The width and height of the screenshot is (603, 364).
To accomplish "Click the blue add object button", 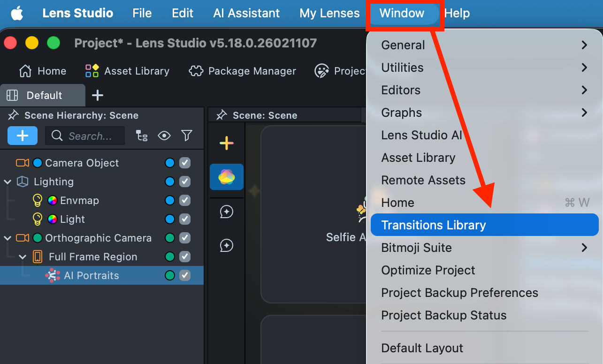I will [23, 136].
